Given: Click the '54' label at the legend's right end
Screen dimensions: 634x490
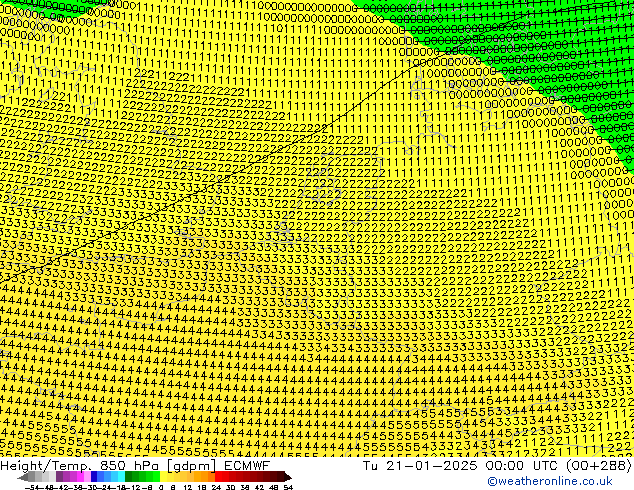Looking at the screenshot, I should 288,487.
